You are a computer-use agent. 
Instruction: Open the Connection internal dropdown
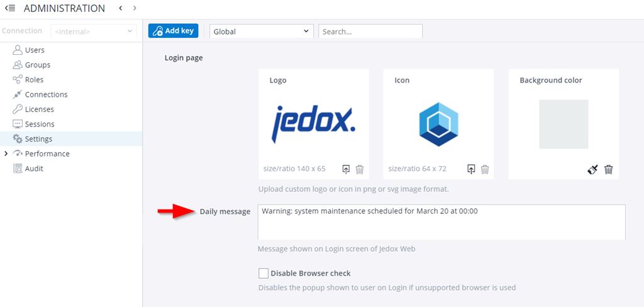click(94, 31)
